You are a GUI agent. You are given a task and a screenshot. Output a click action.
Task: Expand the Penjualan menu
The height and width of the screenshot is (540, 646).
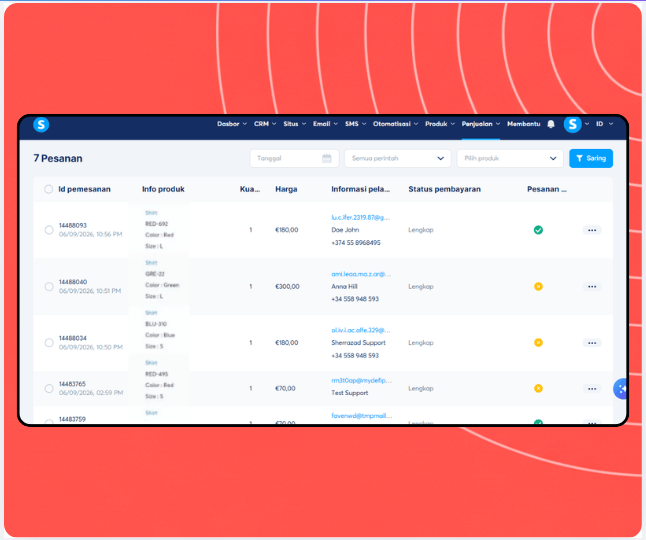481,124
